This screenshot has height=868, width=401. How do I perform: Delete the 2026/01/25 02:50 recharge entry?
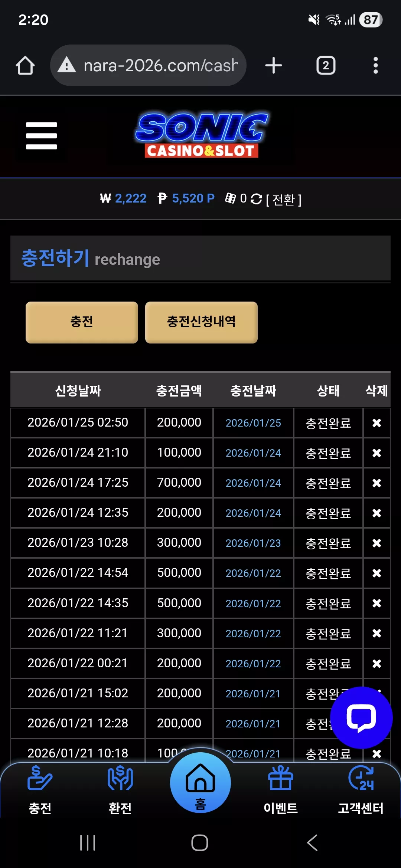(x=376, y=423)
